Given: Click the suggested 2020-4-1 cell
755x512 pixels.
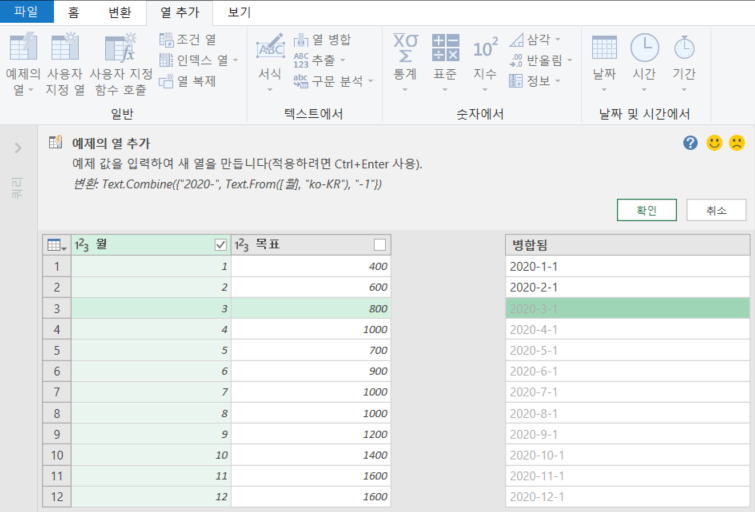Looking at the screenshot, I should [627, 329].
